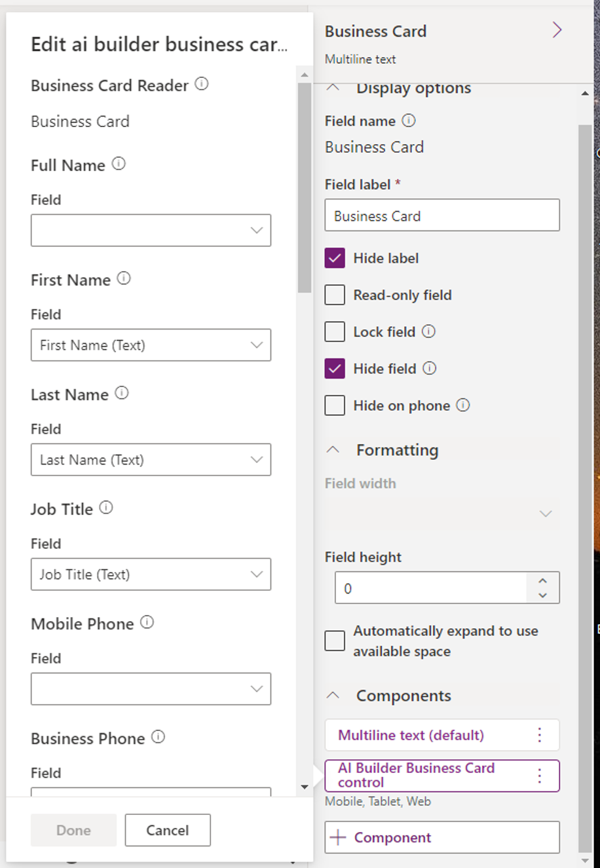Click the arrow next to Business Card header
The image size is (600, 868).
pyautogui.click(x=556, y=30)
